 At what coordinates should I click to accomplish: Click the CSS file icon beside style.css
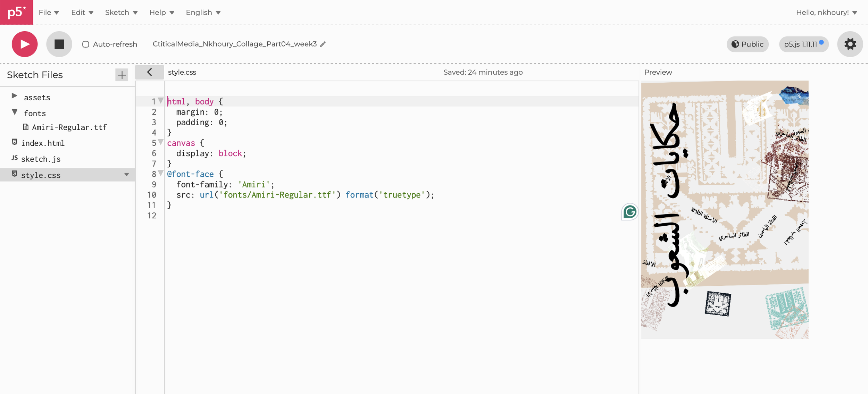coord(14,174)
